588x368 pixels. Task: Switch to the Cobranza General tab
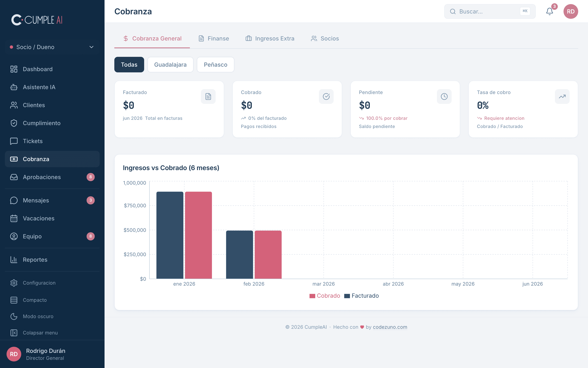(x=152, y=38)
